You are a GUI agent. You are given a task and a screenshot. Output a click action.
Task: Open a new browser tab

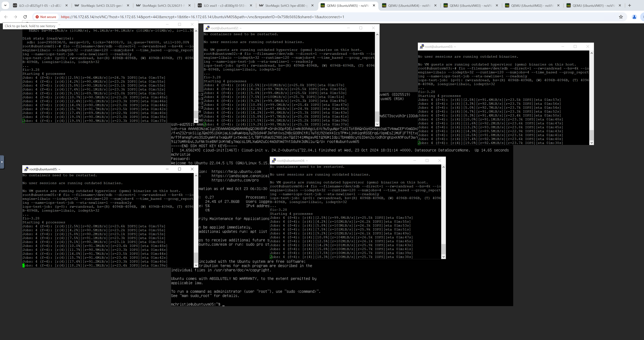pyautogui.click(x=630, y=6)
